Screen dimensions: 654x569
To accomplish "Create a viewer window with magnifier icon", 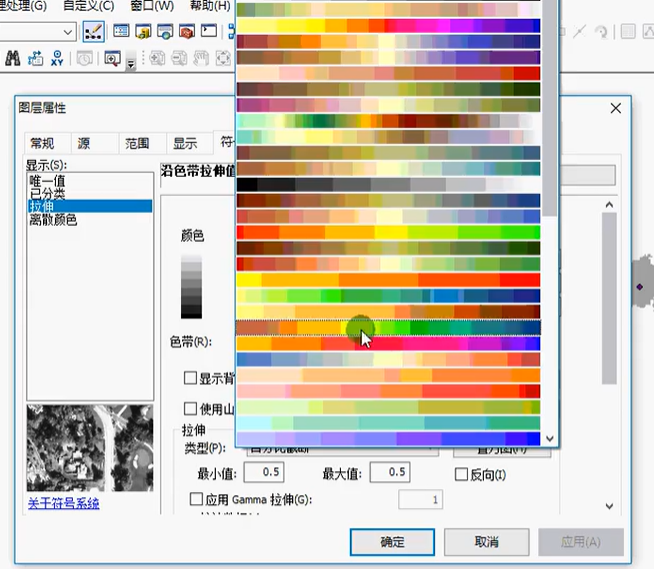I will [x=113, y=58].
